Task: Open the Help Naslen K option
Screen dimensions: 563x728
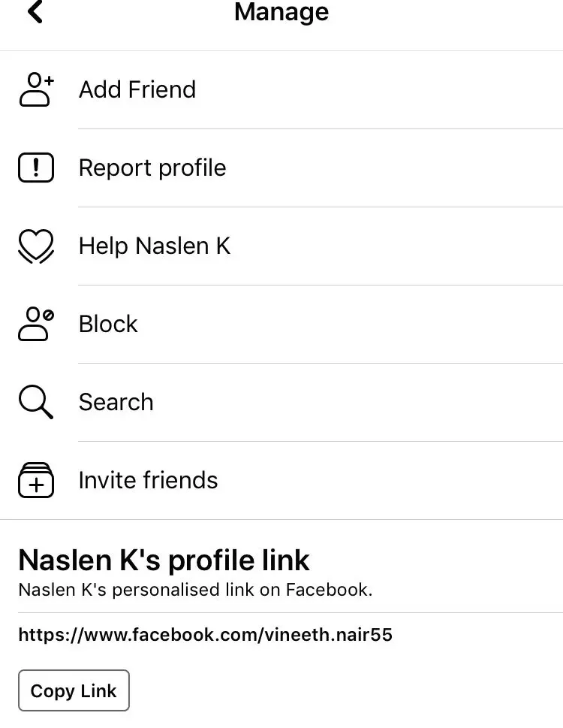Action: click(x=155, y=246)
